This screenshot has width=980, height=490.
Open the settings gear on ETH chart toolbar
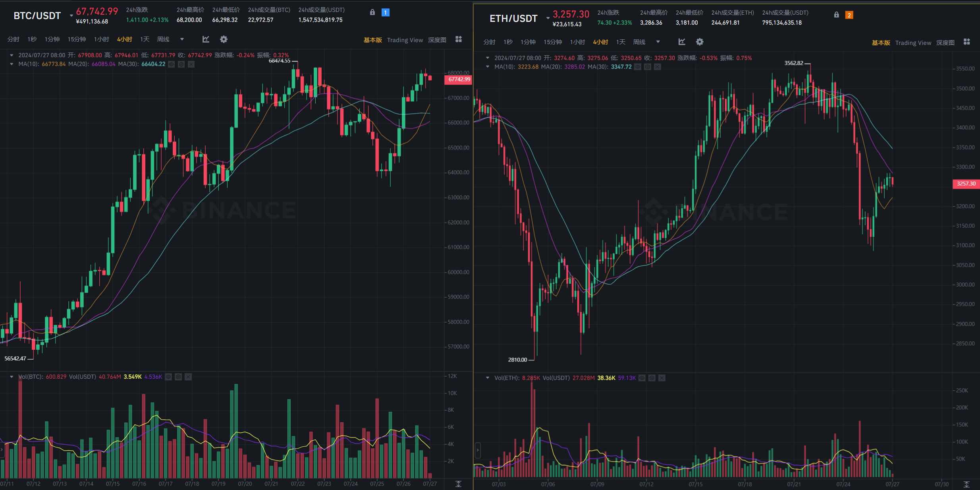pyautogui.click(x=700, y=42)
